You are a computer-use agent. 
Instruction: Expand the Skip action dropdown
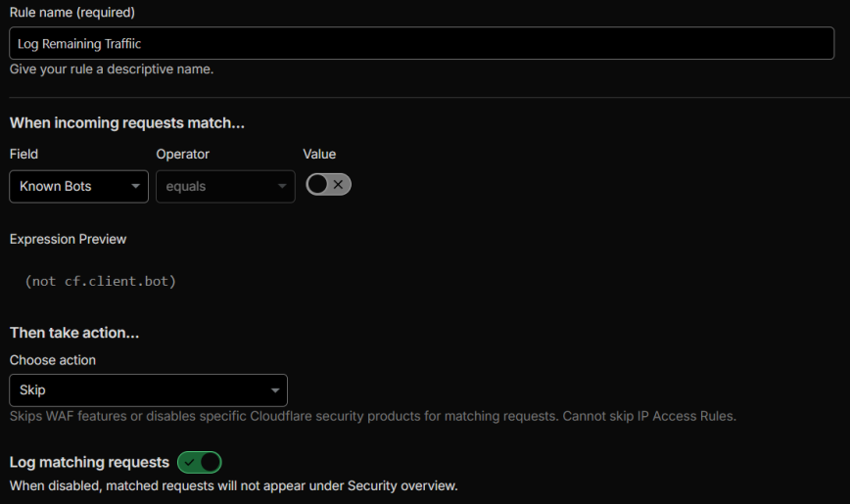tap(148, 389)
